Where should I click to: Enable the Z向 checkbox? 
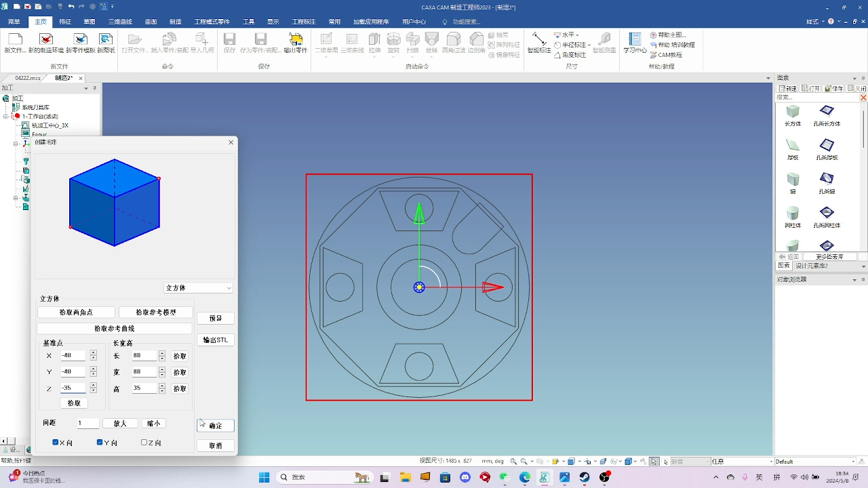pyautogui.click(x=144, y=443)
